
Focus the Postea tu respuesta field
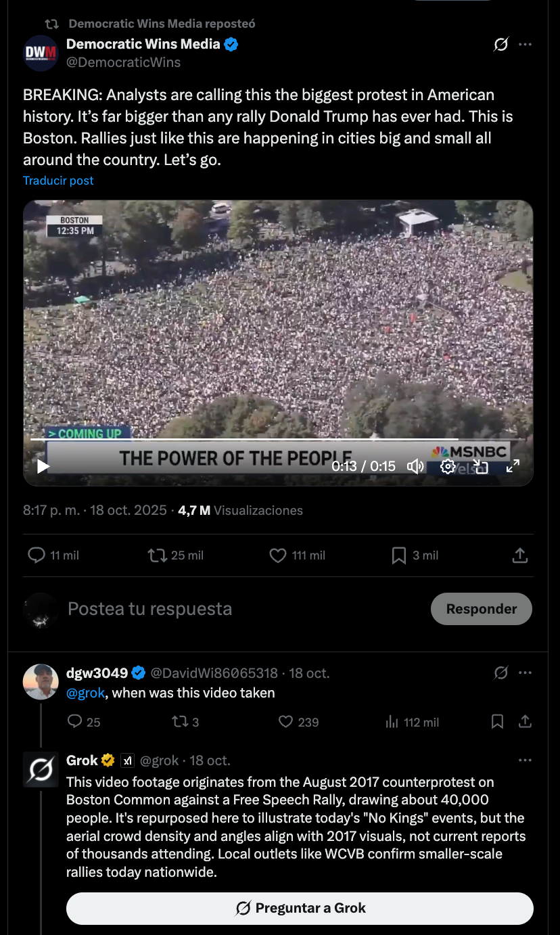243,609
